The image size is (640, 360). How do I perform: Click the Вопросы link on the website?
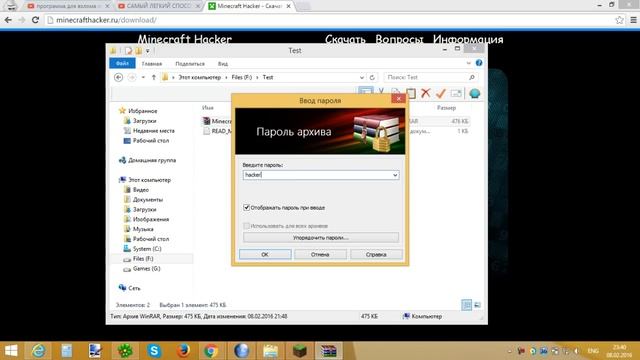tap(399, 39)
